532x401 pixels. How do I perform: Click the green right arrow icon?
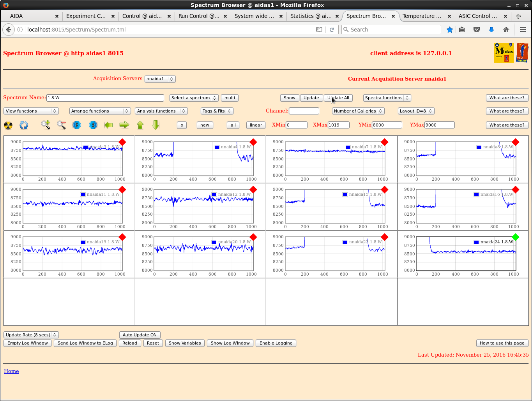click(124, 125)
